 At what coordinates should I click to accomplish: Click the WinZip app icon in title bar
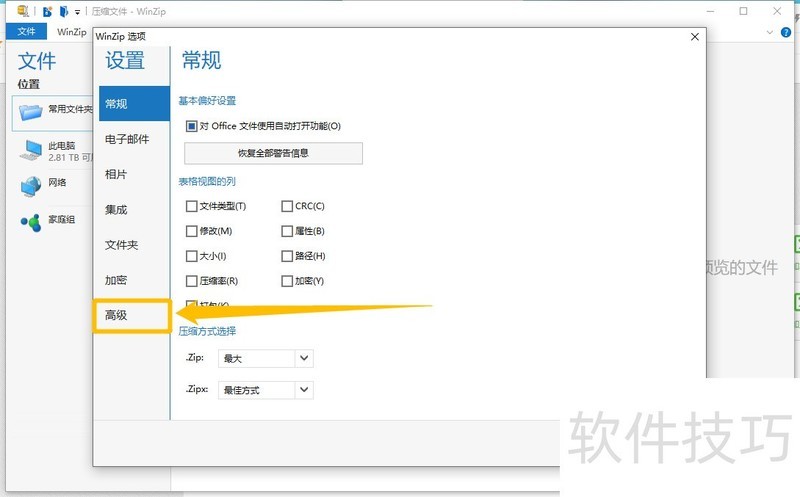click(22, 11)
